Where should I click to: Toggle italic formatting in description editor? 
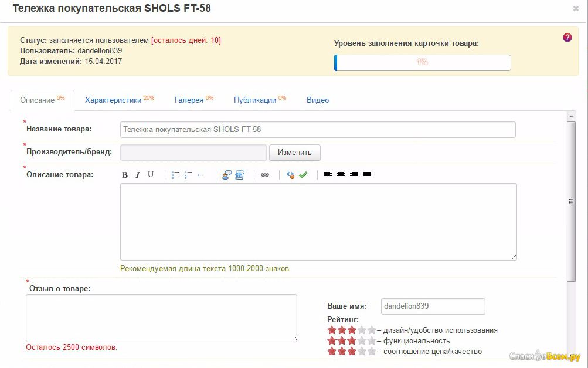coord(138,175)
